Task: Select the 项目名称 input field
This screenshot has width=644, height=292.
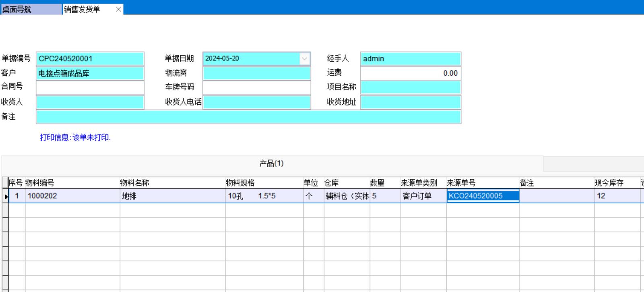Action: point(410,87)
